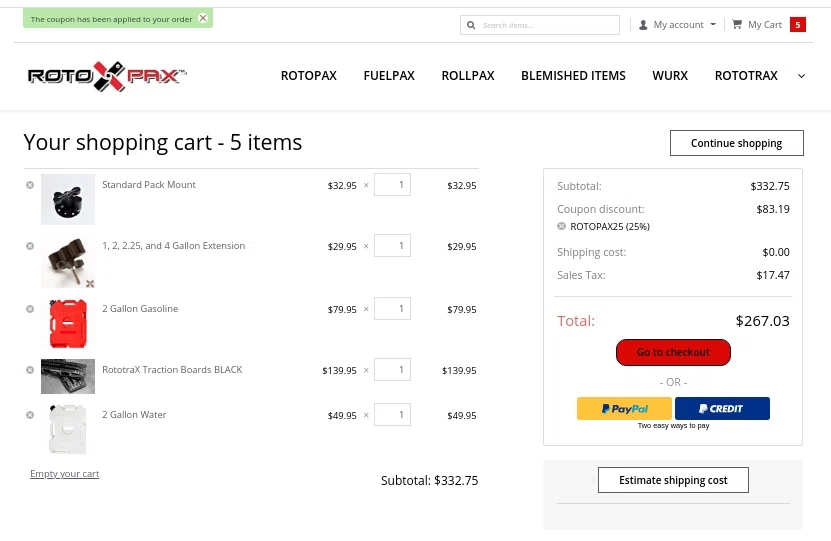
Task: Click the Sales Tax $17.47 value
Action: [x=773, y=275]
